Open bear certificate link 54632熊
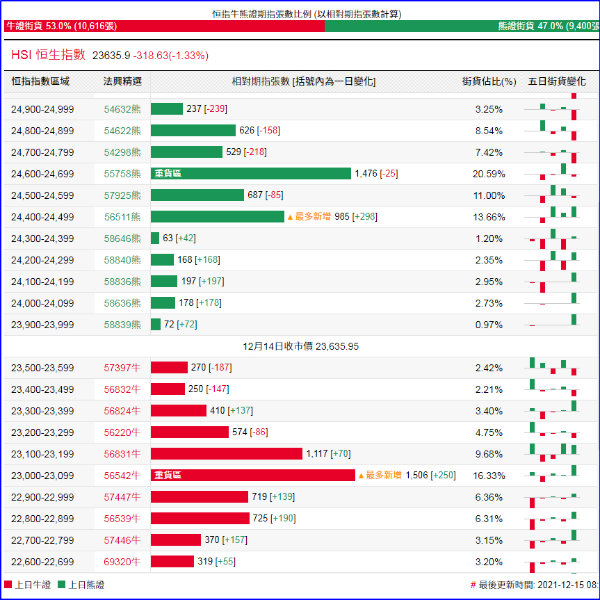Image resolution: width=600 pixels, height=600 pixels. coord(122,109)
